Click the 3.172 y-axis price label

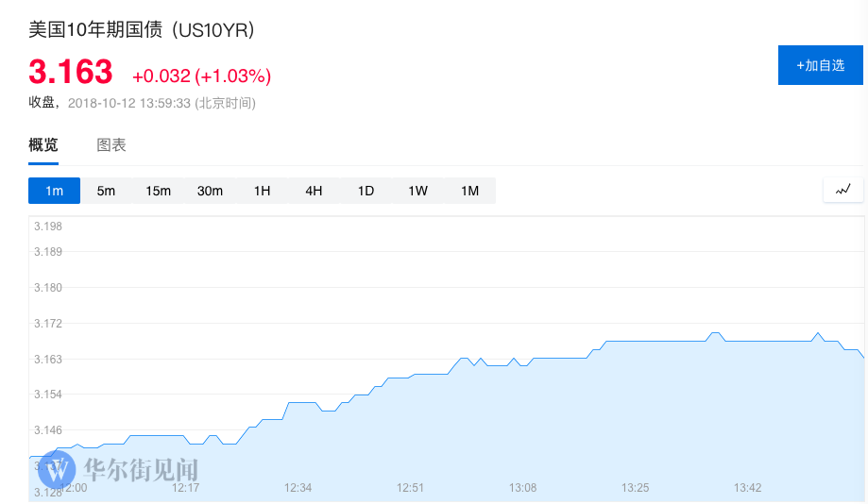(48, 324)
